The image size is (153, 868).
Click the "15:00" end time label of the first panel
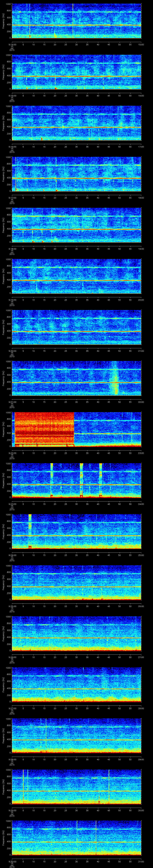(x=141, y=44)
